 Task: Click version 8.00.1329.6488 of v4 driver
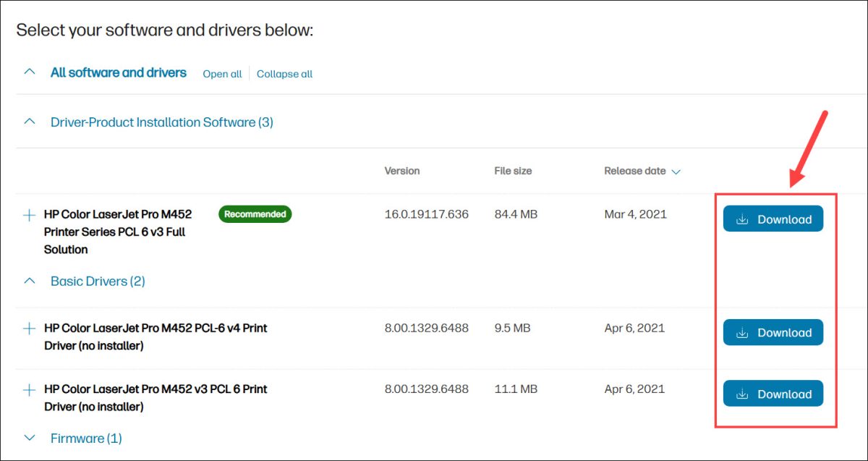(x=427, y=328)
